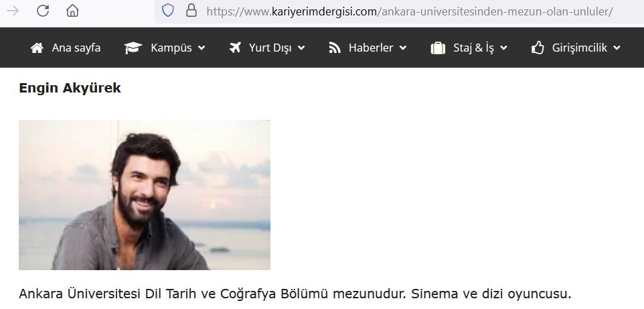Expand the Girişimcilik dropdown chevron
Image resolution: width=644 pixels, height=309 pixels.
coord(617,48)
